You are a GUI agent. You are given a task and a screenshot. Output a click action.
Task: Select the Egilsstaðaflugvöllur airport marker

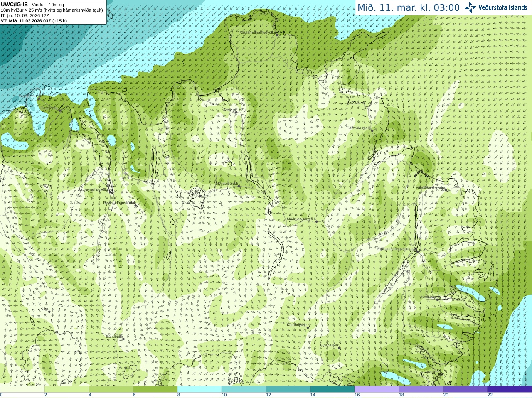418,251
